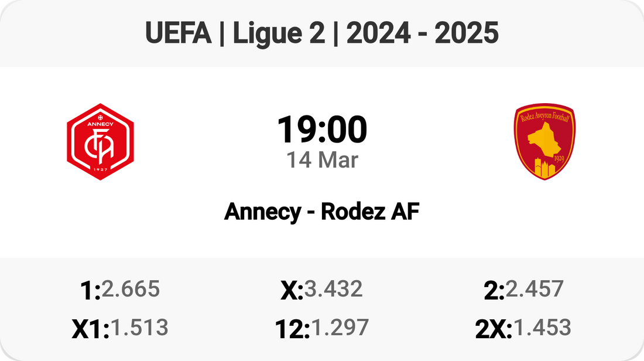Pick the away win odds 2.457
This screenshot has width=644, height=361.
click(x=535, y=289)
